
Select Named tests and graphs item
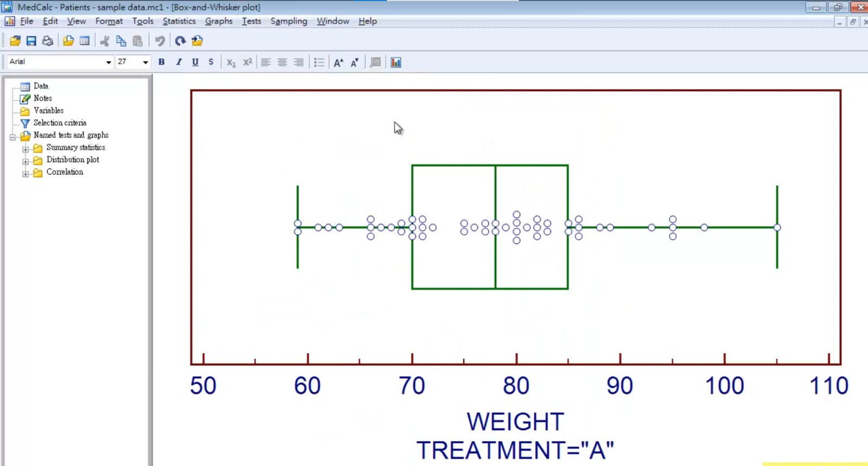[71, 135]
